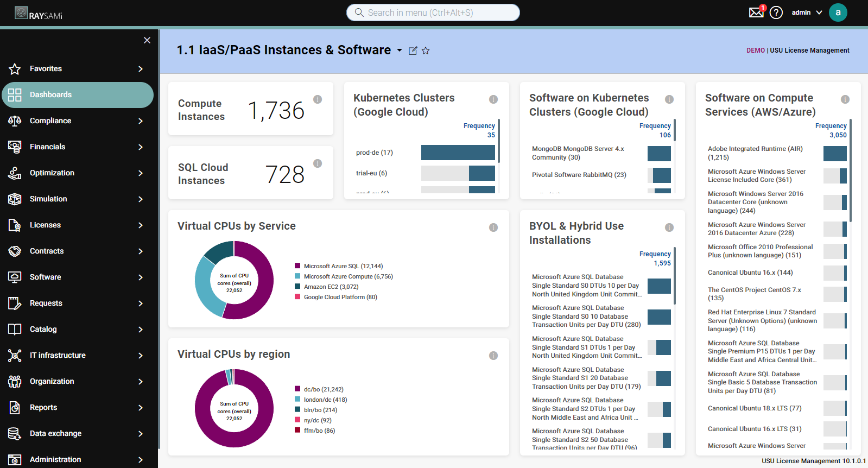Screen dimensions: 868x468
Task: Open the help question mark icon
Action: click(x=776, y=12)
